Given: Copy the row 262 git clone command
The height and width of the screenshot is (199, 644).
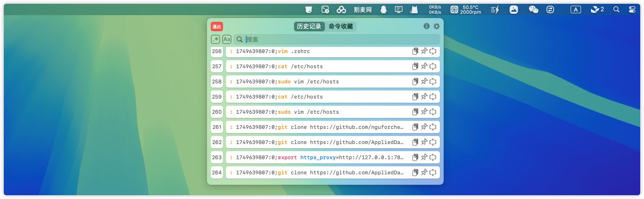Looking at the screenshot, I should coord(415,142).
